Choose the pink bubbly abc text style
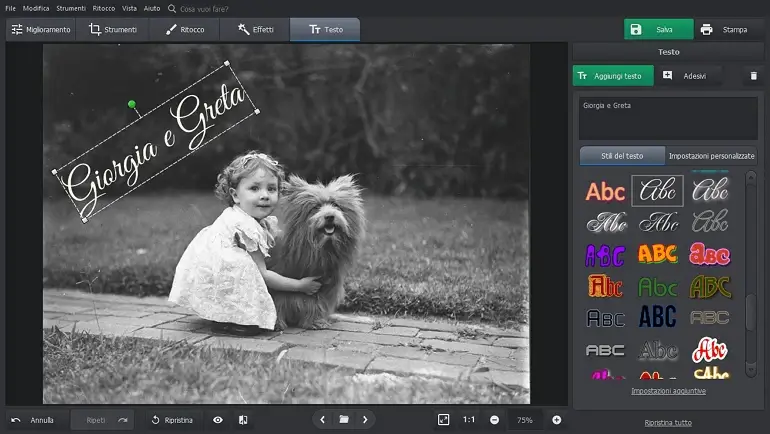 pos(710,254)
